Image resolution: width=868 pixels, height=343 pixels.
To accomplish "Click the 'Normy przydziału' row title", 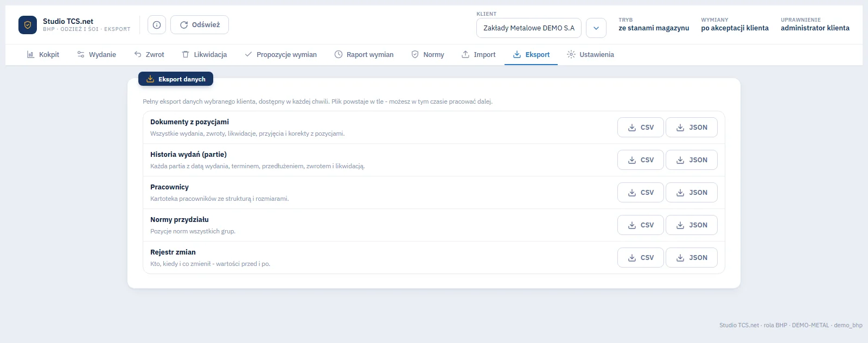I will (x=180, y=220).
